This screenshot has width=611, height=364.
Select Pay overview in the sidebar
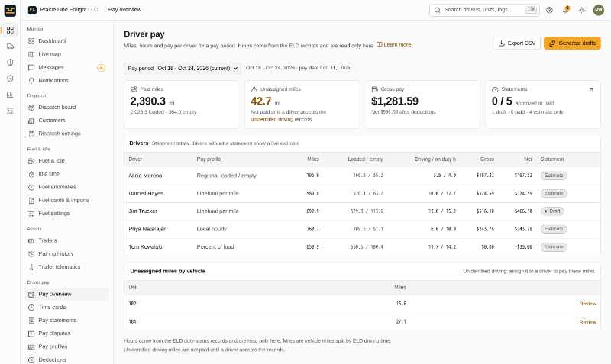coord(68,294)
